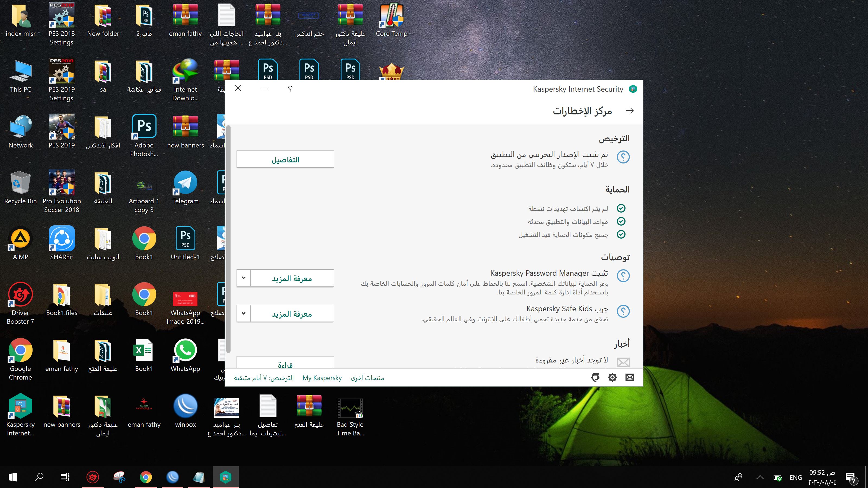Select the Adobe Photoshop desktop shortcut
The width and height of the screenshot is (868, 488).
(144, 136)
